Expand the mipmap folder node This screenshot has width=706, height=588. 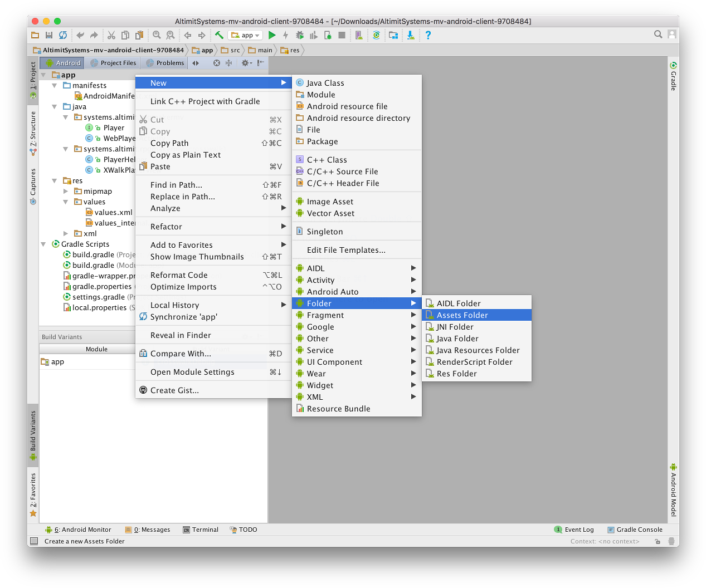point(66,192)
